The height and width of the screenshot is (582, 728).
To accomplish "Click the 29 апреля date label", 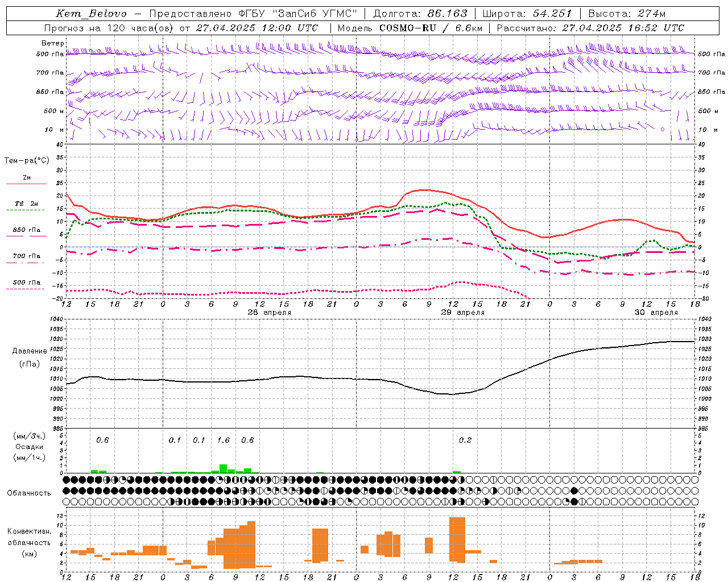I will point(463,313).
